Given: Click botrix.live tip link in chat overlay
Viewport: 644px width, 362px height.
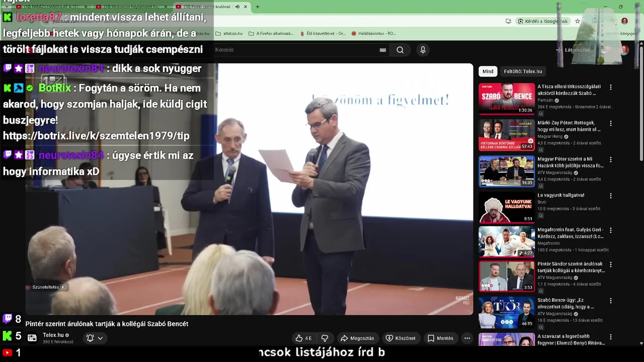Looking at the screenshot, I should (x=96, y=136).
